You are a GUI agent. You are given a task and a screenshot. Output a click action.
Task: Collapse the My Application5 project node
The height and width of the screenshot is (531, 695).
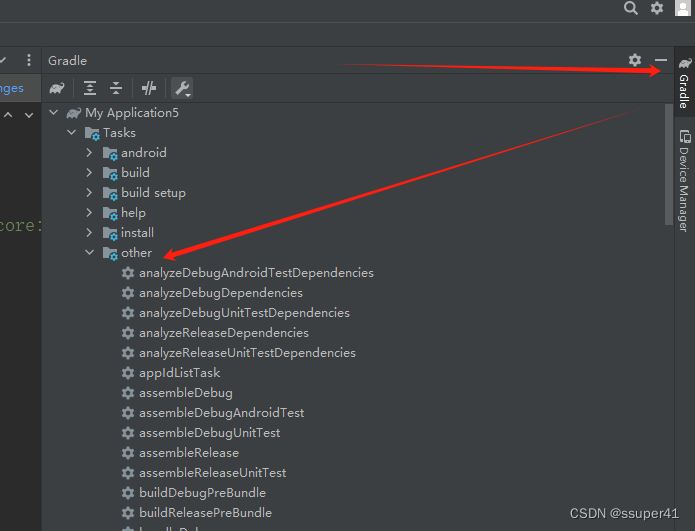(54, 113)
